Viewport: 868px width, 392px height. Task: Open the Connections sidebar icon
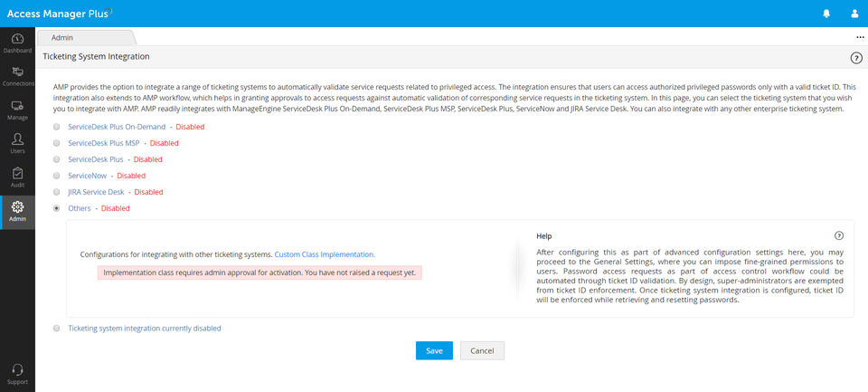pyautogui.click(x=17, y=76)
